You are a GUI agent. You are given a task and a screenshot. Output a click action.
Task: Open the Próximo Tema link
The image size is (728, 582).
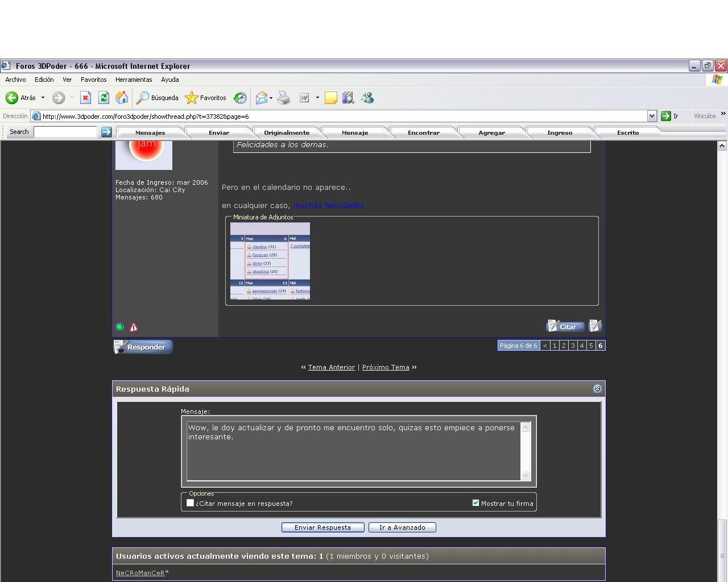coord(386,367)
